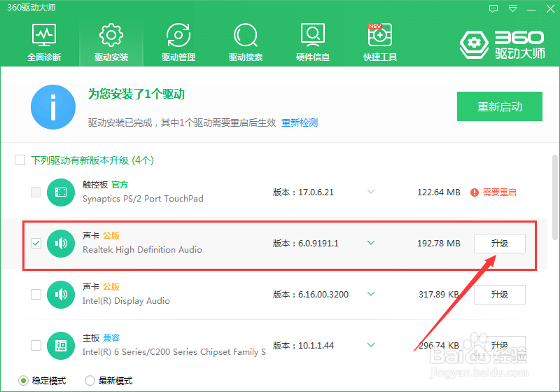This screenshot has height=392, width=560.
Task: Expand version dropdown for 6.0.9191.1
Action: pos(371,243)
